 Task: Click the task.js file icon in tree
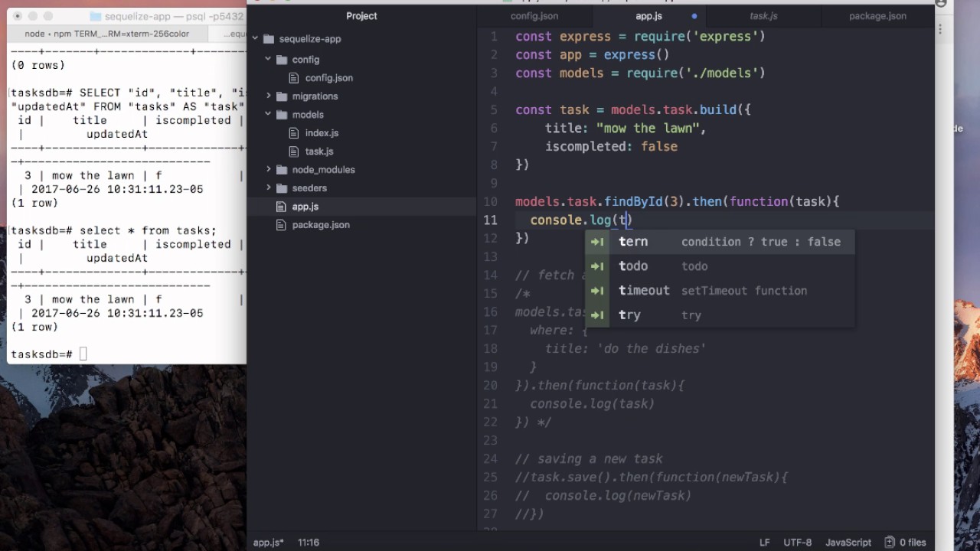[295, 152]
